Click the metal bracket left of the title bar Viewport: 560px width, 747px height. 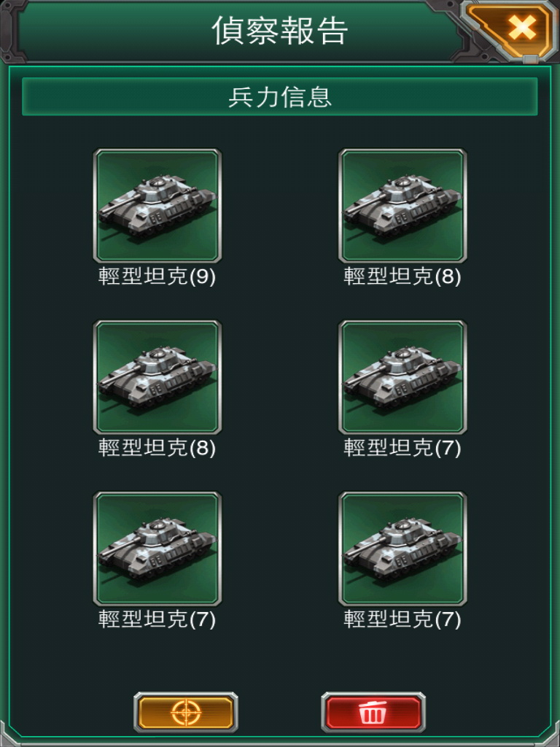pos(12,32)
